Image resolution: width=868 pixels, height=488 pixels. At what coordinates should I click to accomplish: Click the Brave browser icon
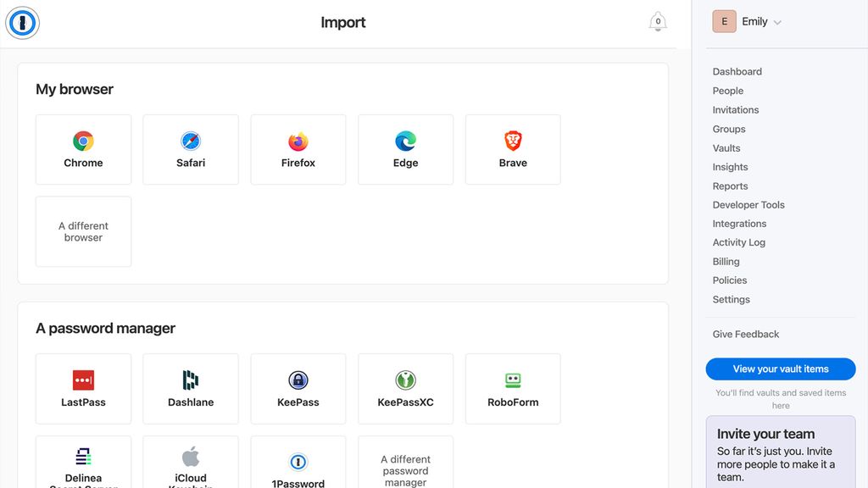pos(513,149)
